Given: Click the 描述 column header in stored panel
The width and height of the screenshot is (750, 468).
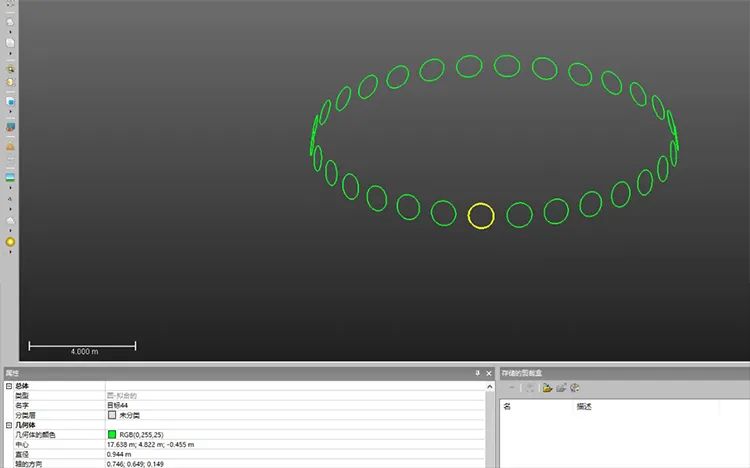Looking at the screenshot, I should (x=584, y=406).
